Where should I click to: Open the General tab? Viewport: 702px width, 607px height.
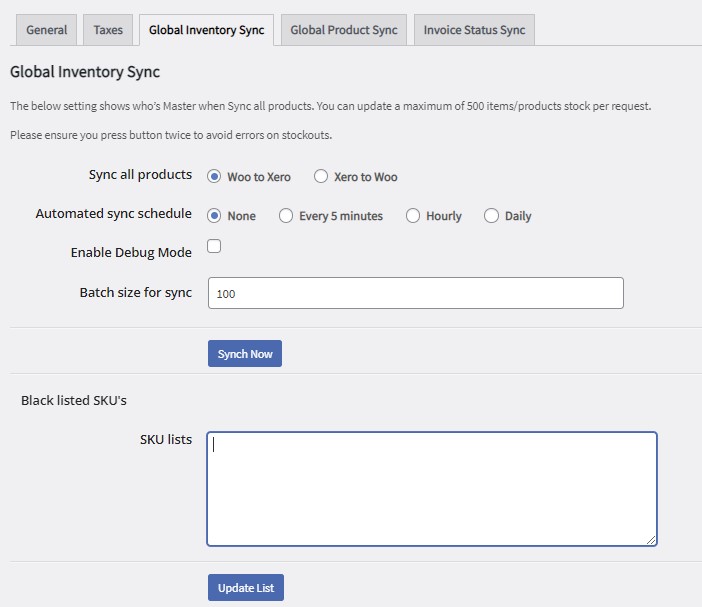(x=47, y=30)
